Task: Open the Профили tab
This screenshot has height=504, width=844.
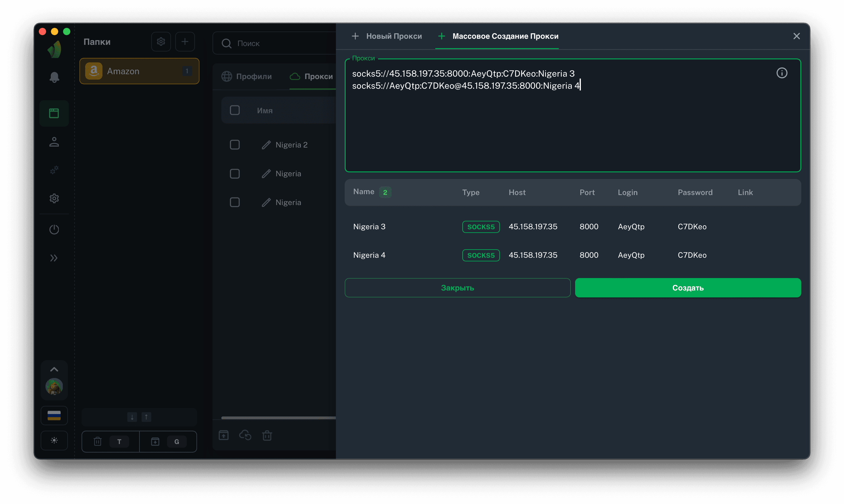Action: coord(247,76)
